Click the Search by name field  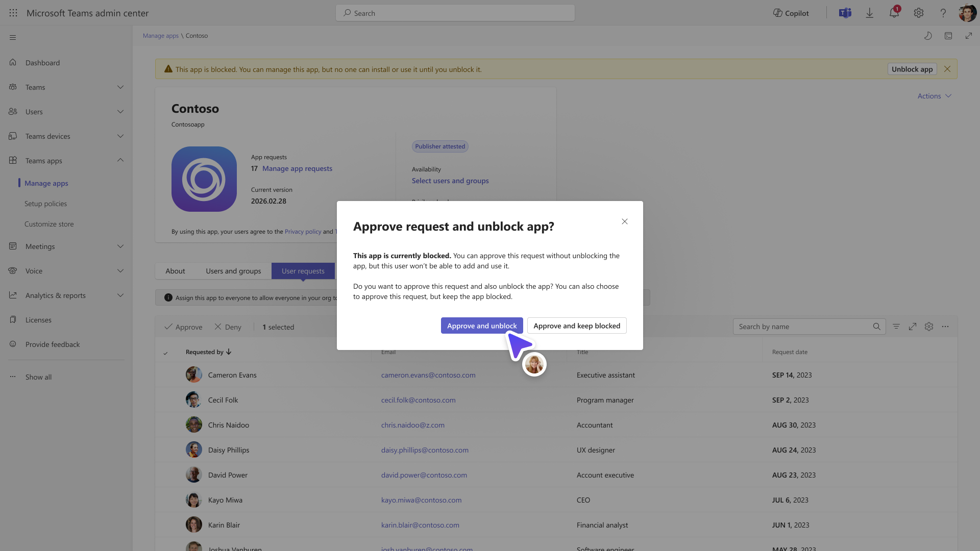click(810, 327)
